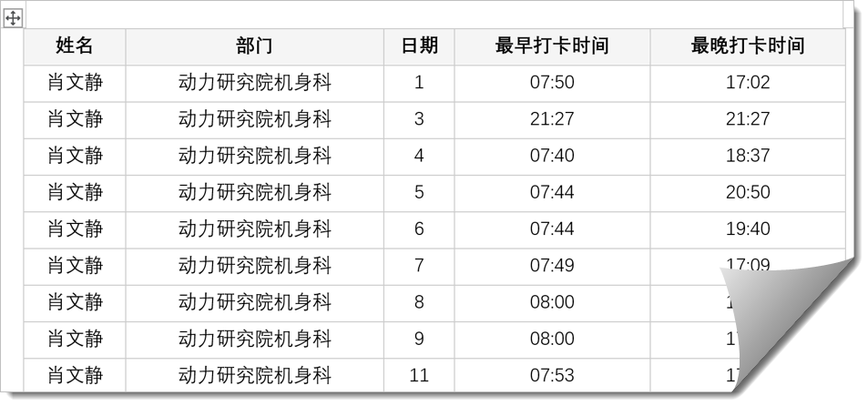This screenshot has height=406, width=868.
Task: Select the 姓名 header cell
Action: point(75,46)
